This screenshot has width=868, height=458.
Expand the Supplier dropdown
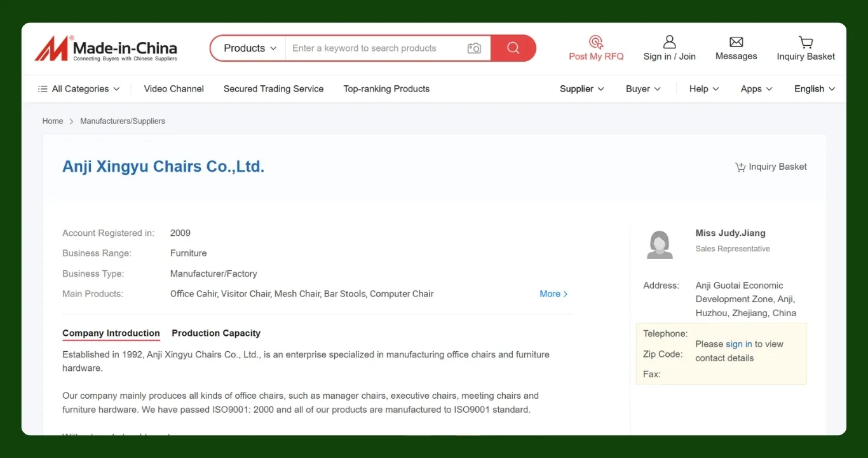(x=581, y=89)
